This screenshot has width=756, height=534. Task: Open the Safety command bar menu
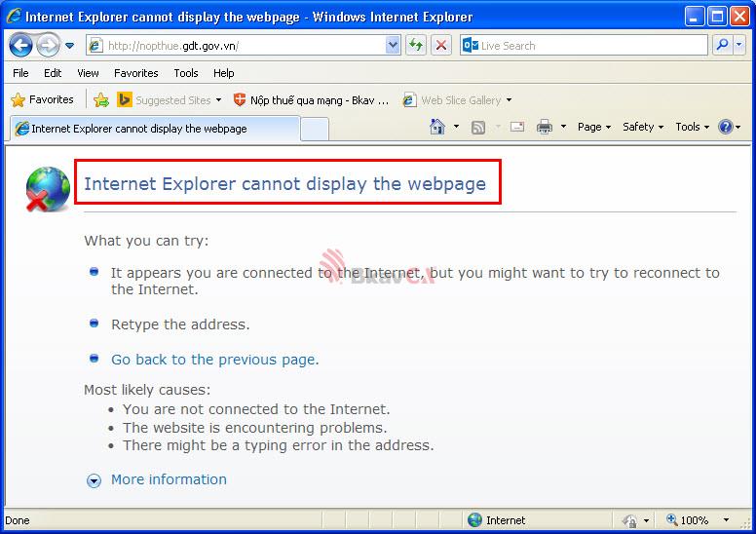coord(643,127)
